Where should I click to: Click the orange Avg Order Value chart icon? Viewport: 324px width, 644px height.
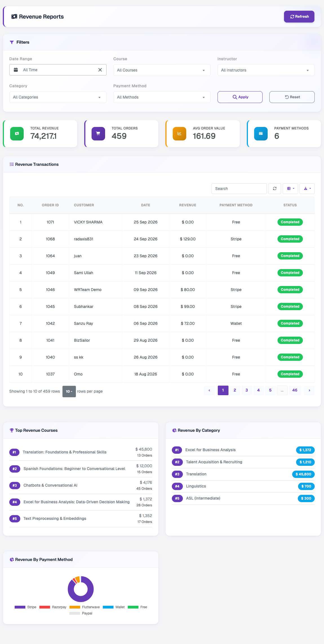point(179,134)
